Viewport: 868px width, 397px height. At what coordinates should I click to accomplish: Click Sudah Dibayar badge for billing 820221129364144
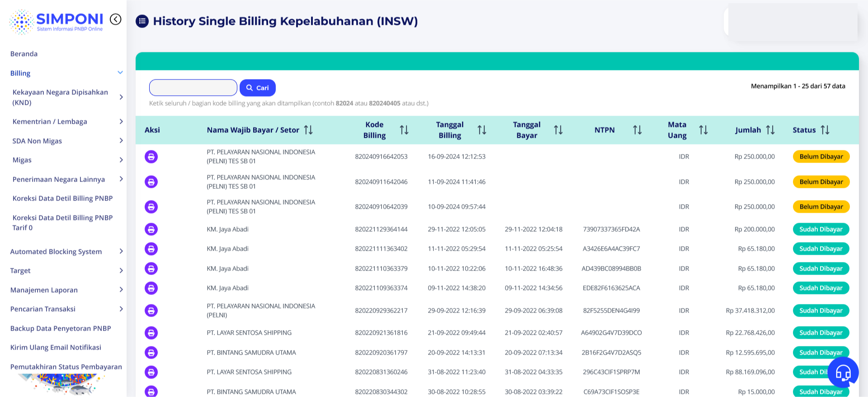[821, 229]
